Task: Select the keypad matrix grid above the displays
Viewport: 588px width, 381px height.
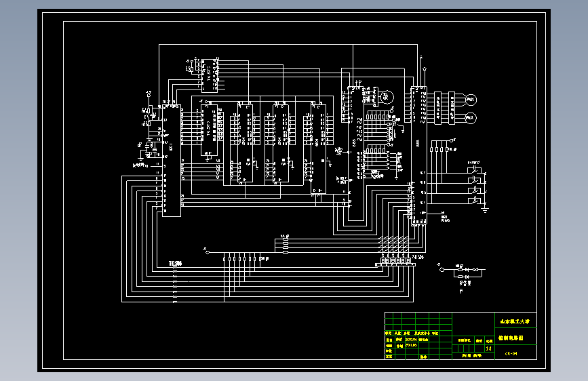Action: pyautogui.click(x=394, y=245)
